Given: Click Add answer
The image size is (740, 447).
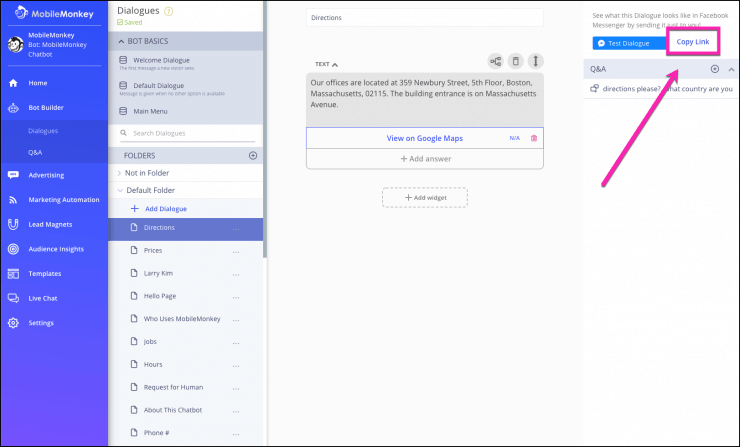Looking at the screenshot, I should coord(425,159).
